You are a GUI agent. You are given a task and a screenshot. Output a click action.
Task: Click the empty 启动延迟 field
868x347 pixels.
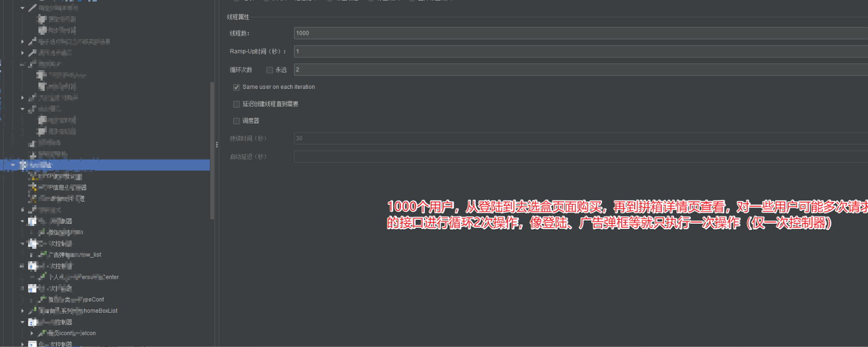coord(581,156)
